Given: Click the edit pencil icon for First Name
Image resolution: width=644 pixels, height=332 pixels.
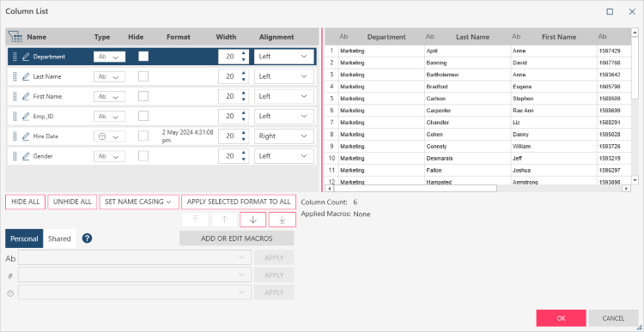Looking at the screenshot, I should pos(26,96).
